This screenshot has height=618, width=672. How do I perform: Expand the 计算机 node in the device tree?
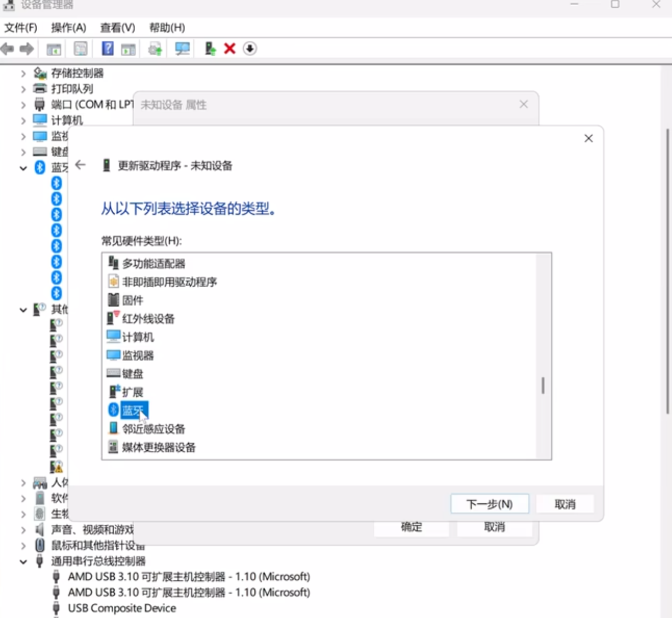tap(23, 121)
